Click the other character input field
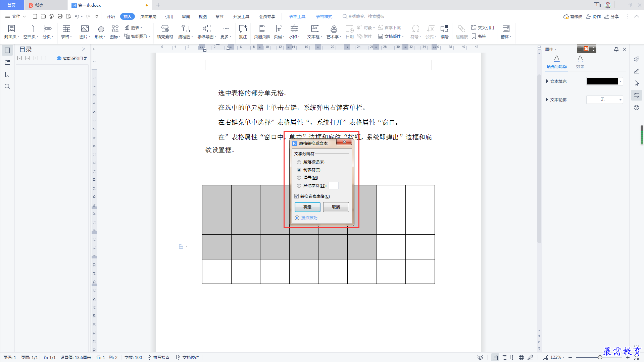 [x=333, y=186]
